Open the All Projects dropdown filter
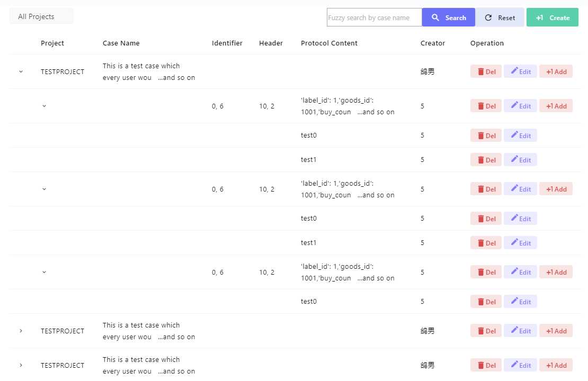 point(41,16)
